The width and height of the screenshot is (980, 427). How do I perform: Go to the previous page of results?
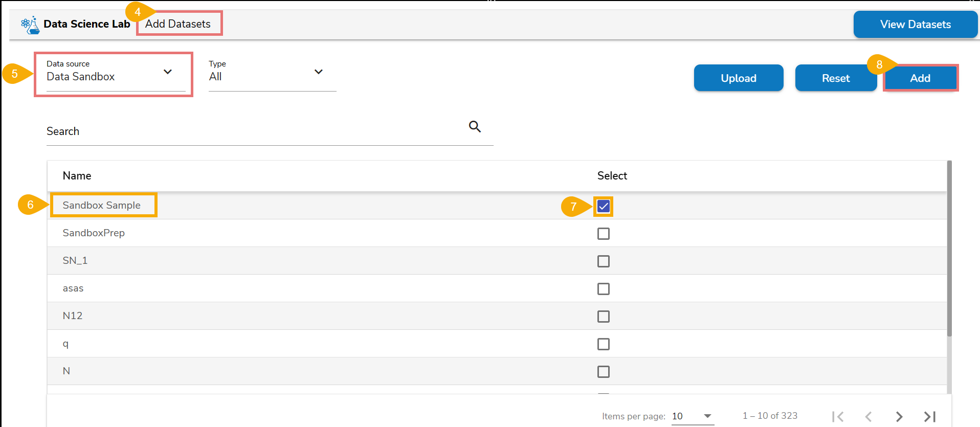[868, 417]
